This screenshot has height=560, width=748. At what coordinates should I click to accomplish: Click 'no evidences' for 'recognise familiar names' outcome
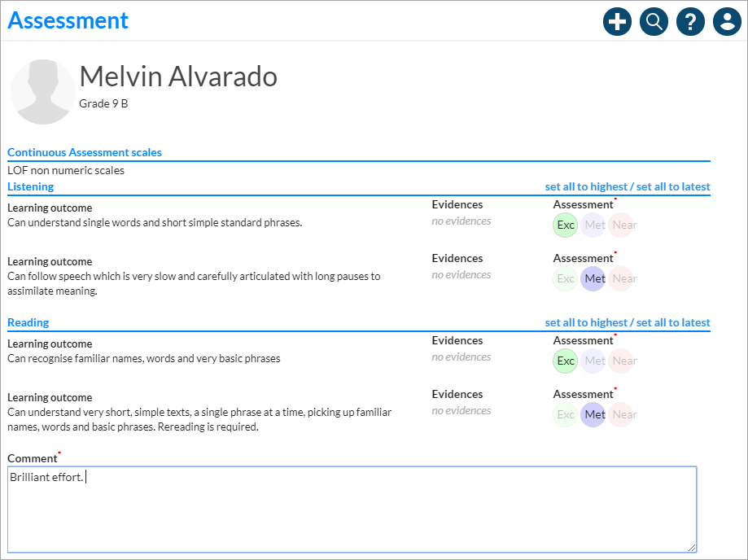click(461, 357)
